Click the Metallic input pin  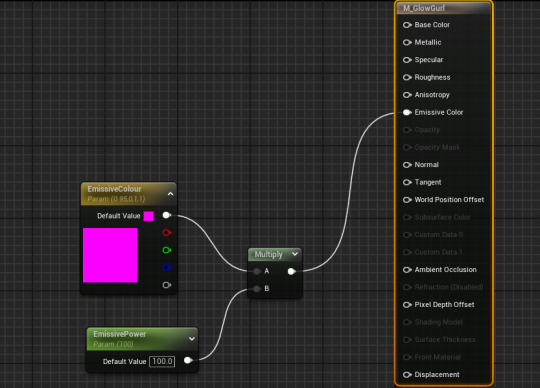(x=407, y=42)
